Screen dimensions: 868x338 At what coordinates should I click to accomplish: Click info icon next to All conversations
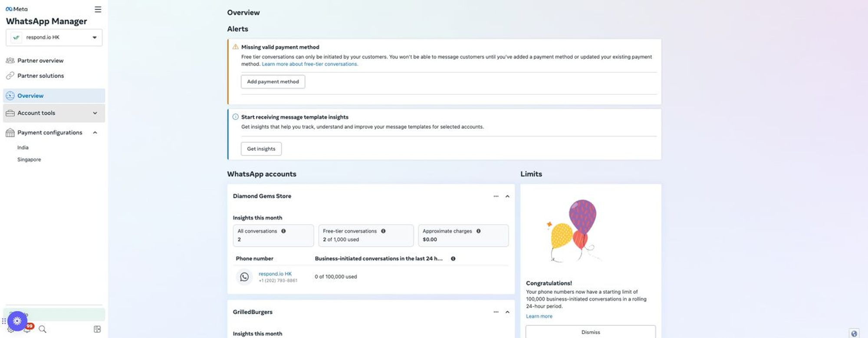pos(283,231)
